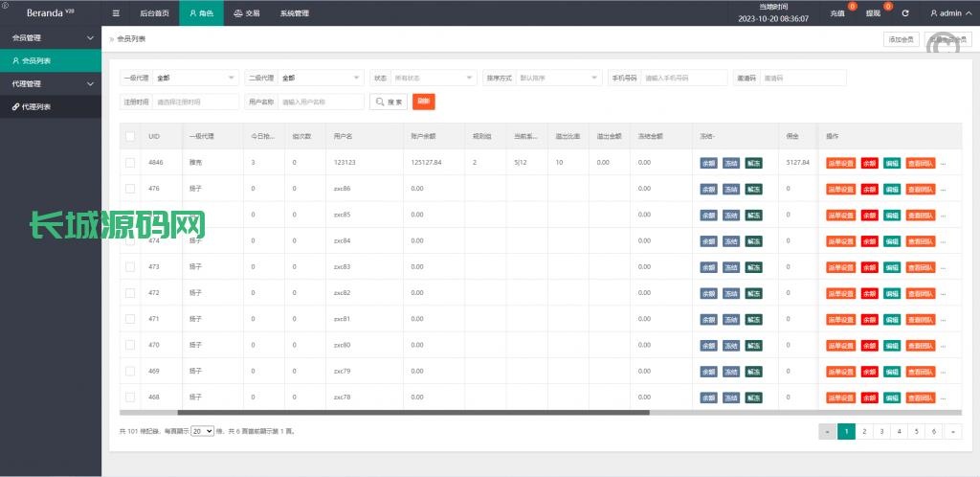The image size is (980, 477).
Task: Switch to the 交易 top tab
Action: click(246, 13)
